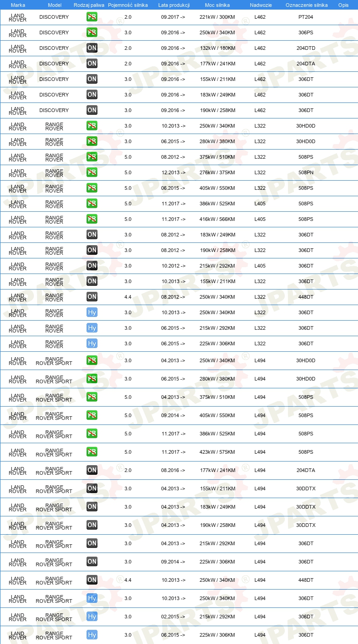
Task: Click the production date 09.2017 ->
Action: tap(174, 17)
